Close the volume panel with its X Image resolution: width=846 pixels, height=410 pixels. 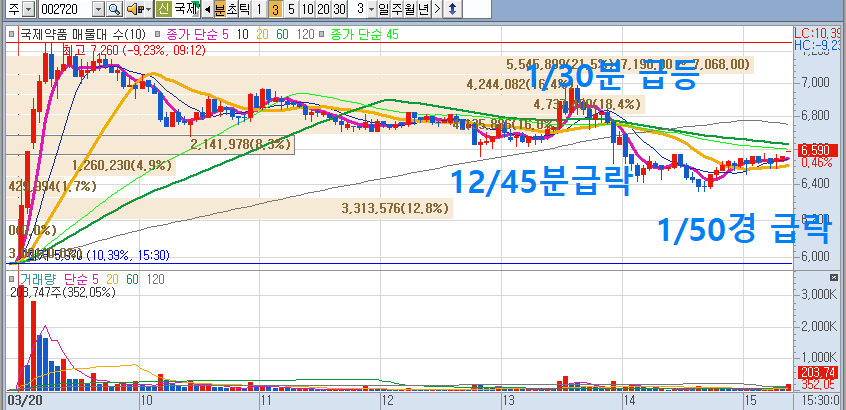click(x=833, y=277)
